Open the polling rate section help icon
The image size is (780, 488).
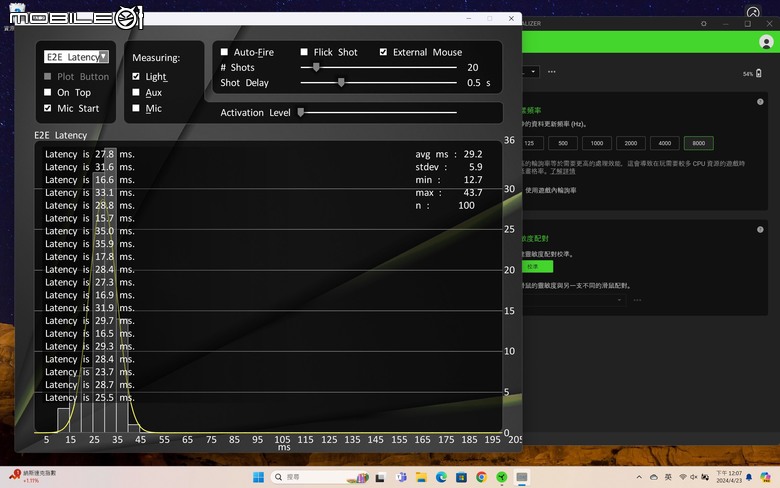click(x=760, y=101)
